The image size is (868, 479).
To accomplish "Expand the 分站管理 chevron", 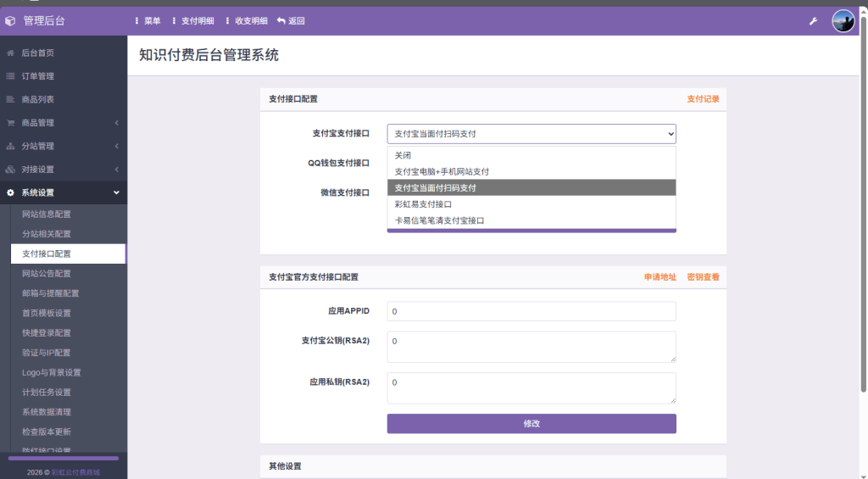I will [116, 146].
